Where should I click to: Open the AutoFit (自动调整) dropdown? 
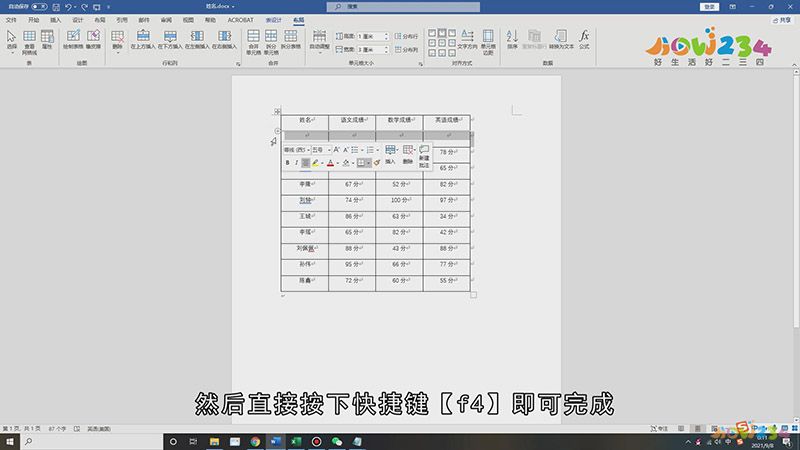point(319,41)
